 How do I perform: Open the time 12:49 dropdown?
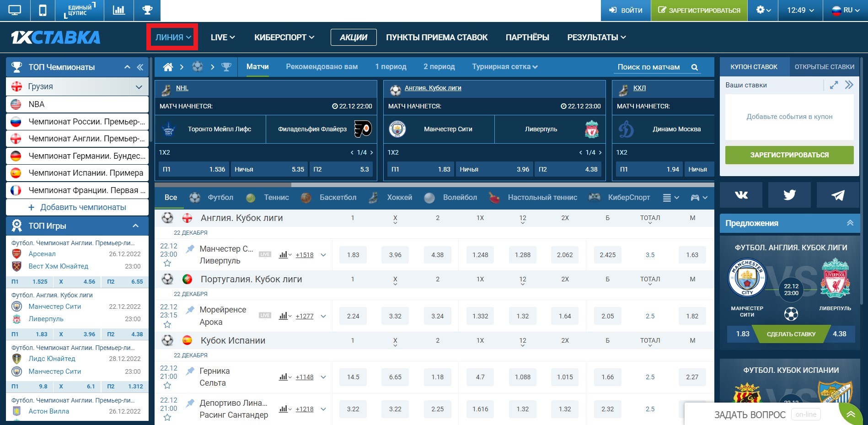pyautogui.click(x=800, y=10)
